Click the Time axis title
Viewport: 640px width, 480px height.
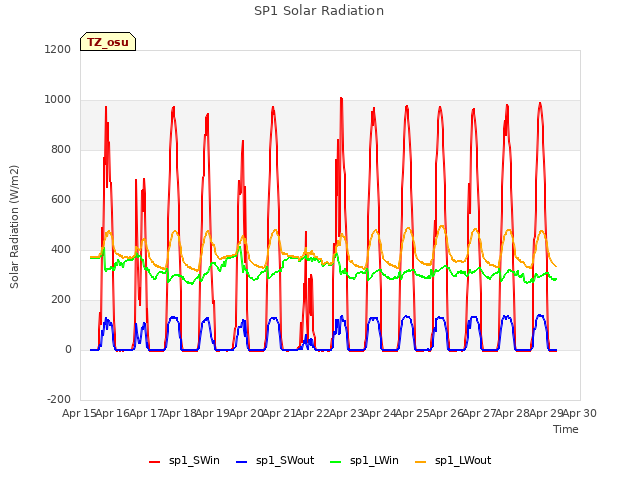click(x=566, y=429)
